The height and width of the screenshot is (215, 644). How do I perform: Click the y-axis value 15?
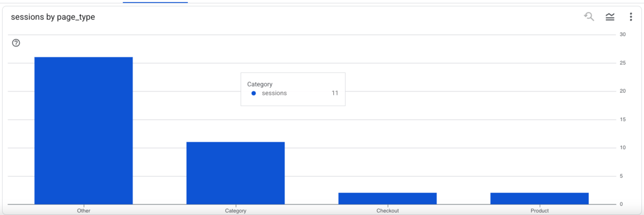point(623,120)
